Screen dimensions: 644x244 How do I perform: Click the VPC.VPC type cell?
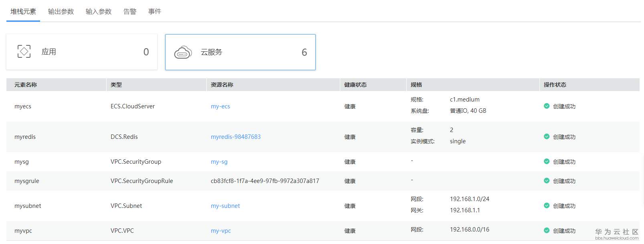[122, 231]
